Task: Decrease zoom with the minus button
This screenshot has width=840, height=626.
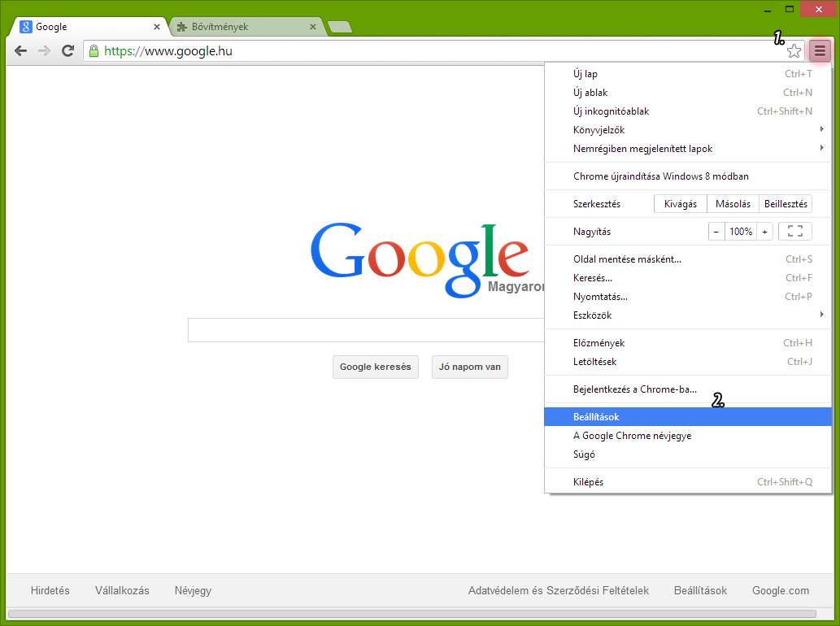Action: pos(716,232)
